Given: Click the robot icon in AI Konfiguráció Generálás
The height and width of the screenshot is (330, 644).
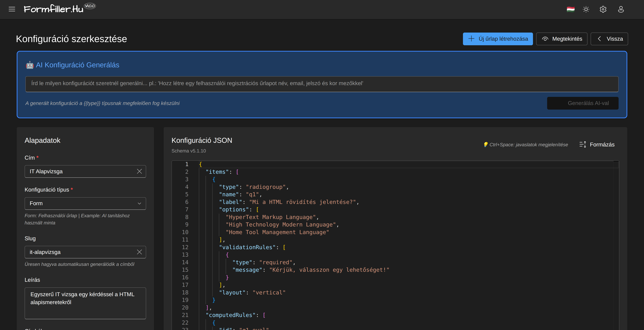Looking at the screenshot, I should click(30, 65).
